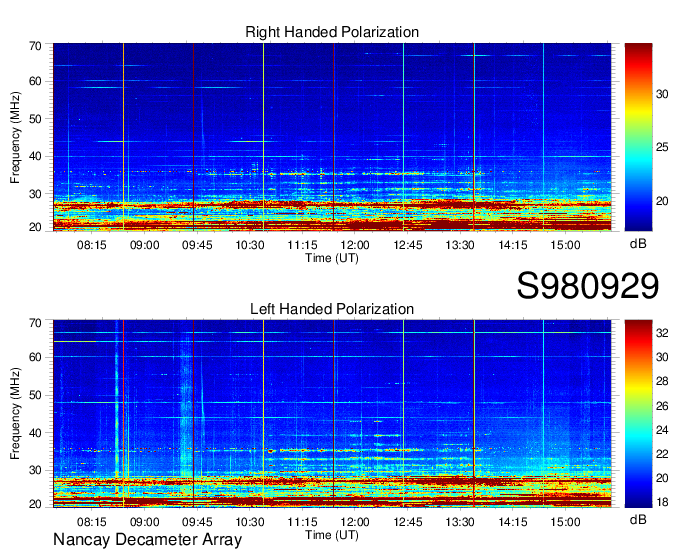Click the 50 MHz tick of the Right Handed plot
Screen dimensions: 680x552
[35, 119]
